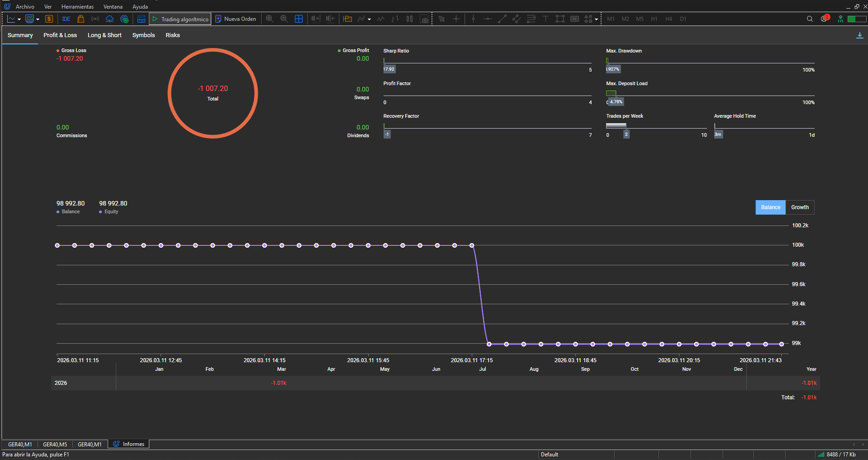Expand the new chart dropdown arrow
Viewport: 868px width, 460px height.
pos(19,19)
